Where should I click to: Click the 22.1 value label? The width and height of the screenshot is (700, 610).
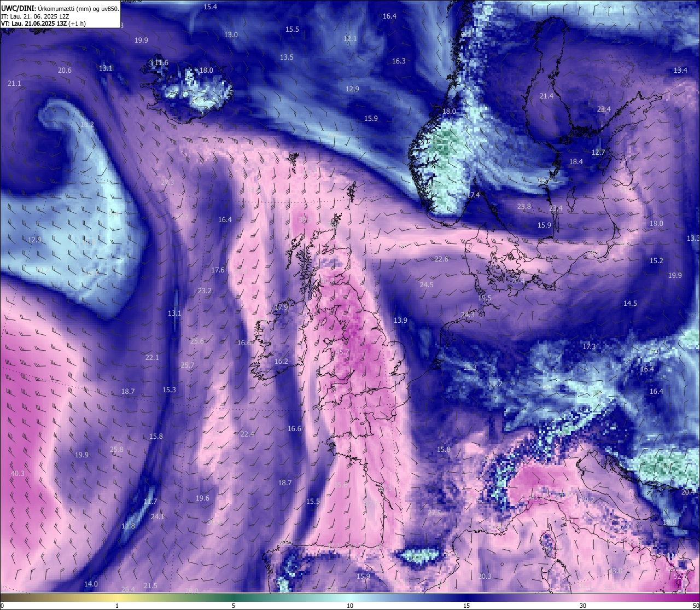pyautogui.click(x=152, y=357)
